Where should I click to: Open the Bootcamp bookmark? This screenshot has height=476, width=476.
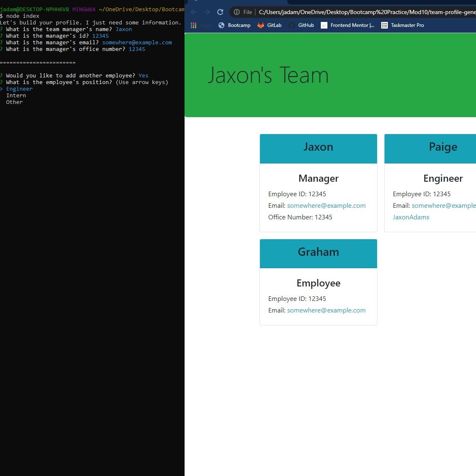[x=239, y=25]
